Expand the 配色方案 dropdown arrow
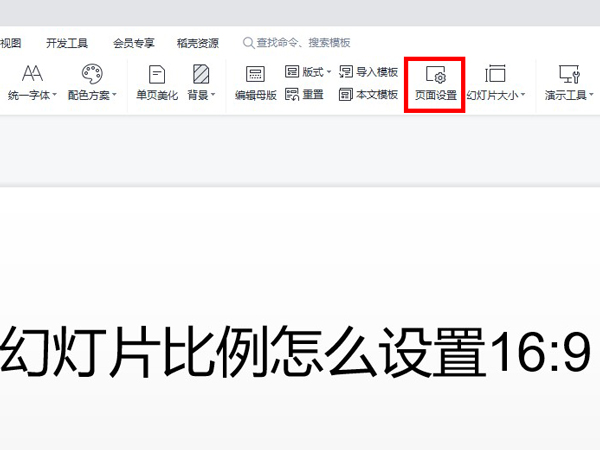Screen dimensions: 600x450 (x=115, y=96)
